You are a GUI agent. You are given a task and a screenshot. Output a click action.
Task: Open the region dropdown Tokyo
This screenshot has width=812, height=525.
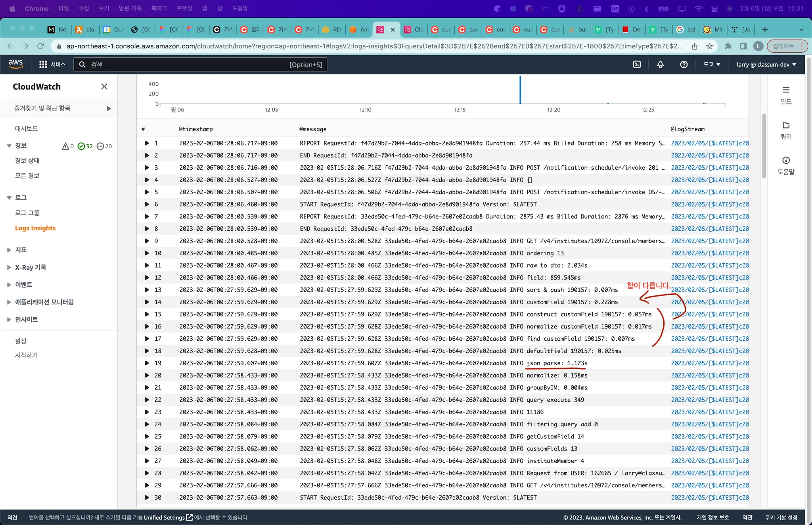(x=712, y=65)
